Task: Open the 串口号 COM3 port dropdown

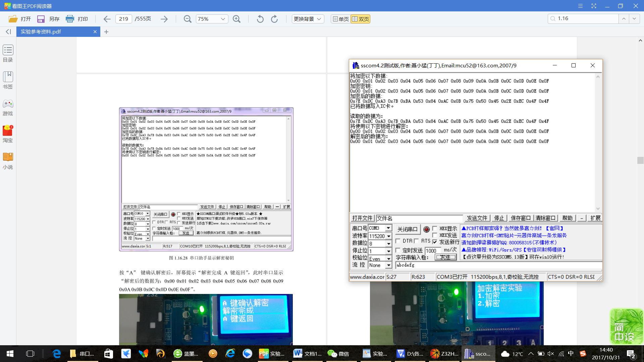Action: click(388, 228)
